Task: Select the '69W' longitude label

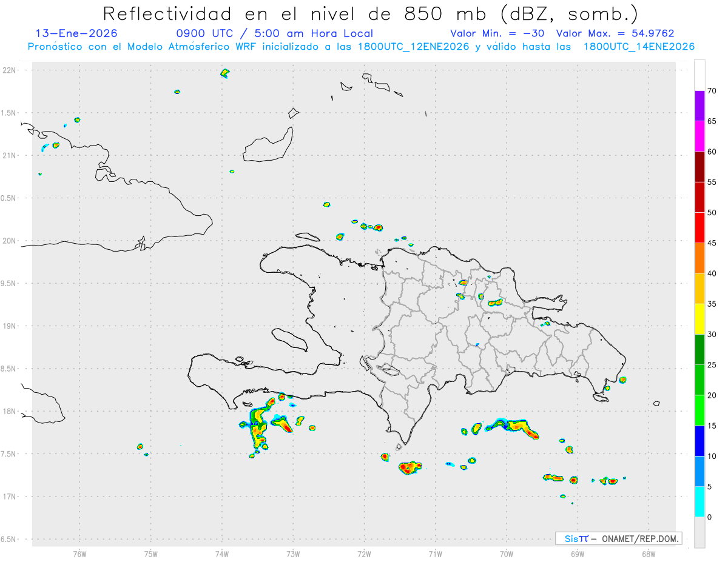Action: point(578,554)
